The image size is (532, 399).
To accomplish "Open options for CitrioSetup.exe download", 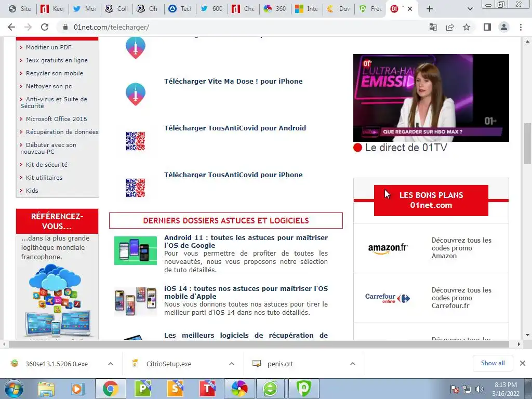I will pyautogui.click(x=232, y=364).
